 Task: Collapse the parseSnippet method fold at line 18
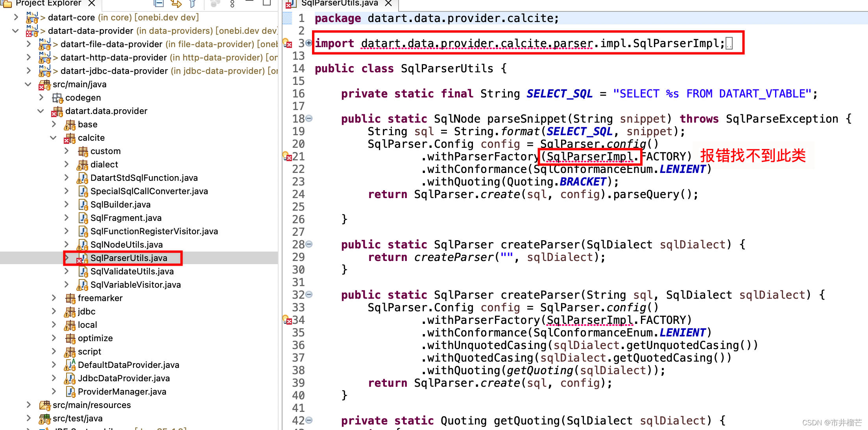point(309,118)
